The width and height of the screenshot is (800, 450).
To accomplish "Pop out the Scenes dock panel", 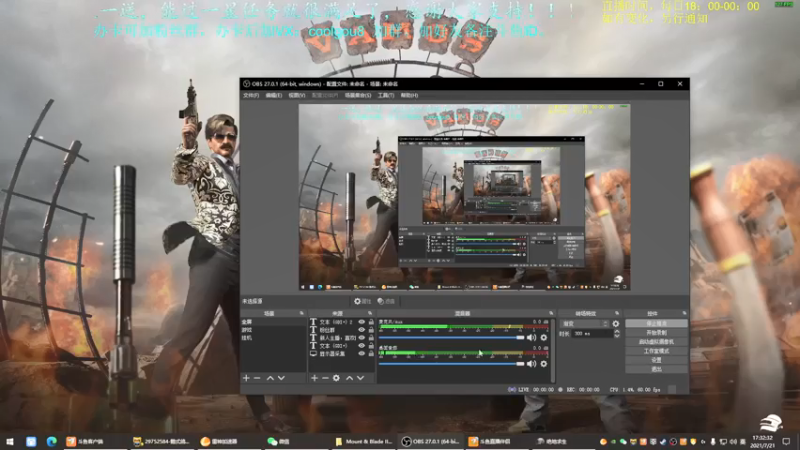I will pos(302,313).
